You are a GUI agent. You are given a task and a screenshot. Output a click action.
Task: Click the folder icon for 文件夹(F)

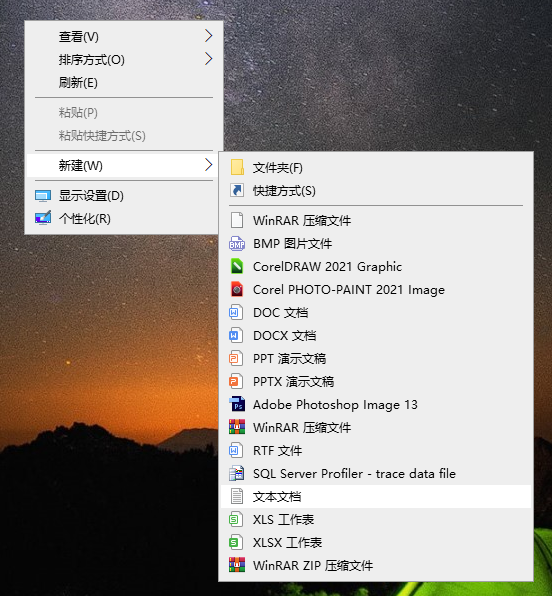[x=237, y=167]
